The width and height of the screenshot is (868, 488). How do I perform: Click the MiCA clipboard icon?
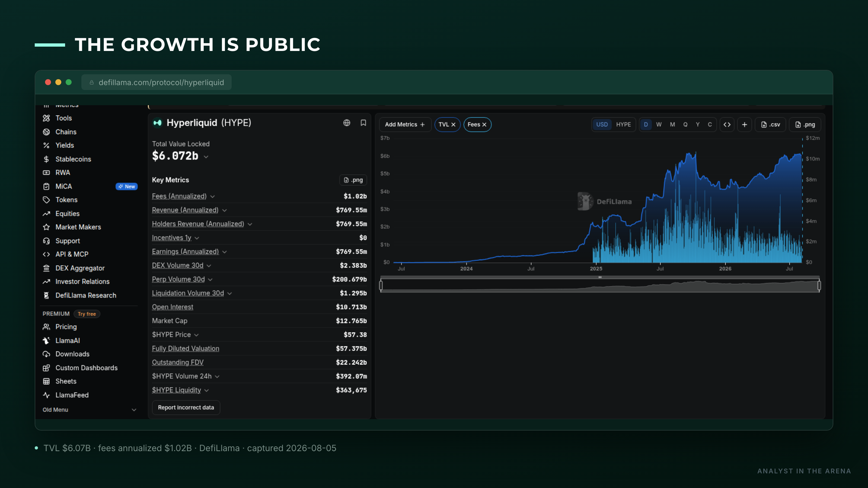pyautogui.click(x=46, y=186)
